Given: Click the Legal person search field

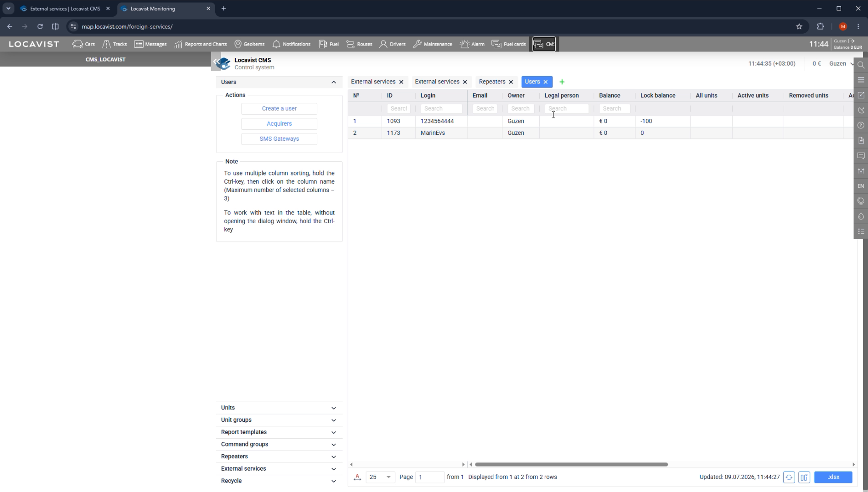Looking at the screenshot, I should [567, 109].
